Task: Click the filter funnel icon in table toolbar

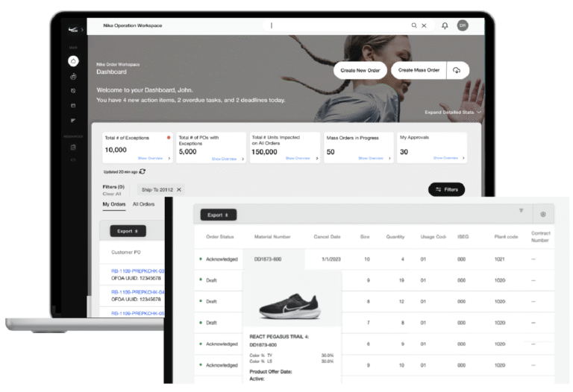Action: [521, 210]
